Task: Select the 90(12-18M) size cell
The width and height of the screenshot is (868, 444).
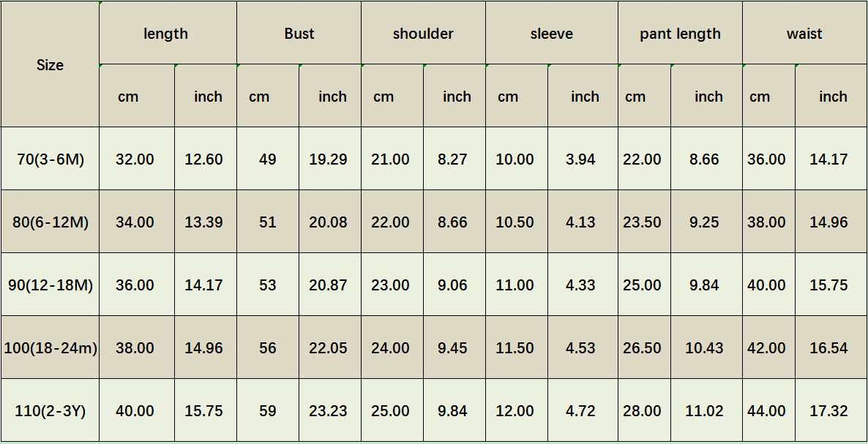Action: pos(50,285)
